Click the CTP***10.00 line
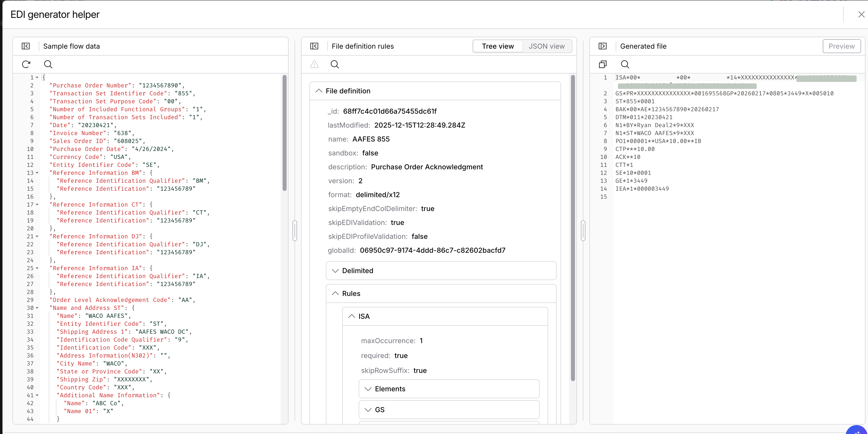The height and width of the screenshot is (434, 868). tap(635, 149)
